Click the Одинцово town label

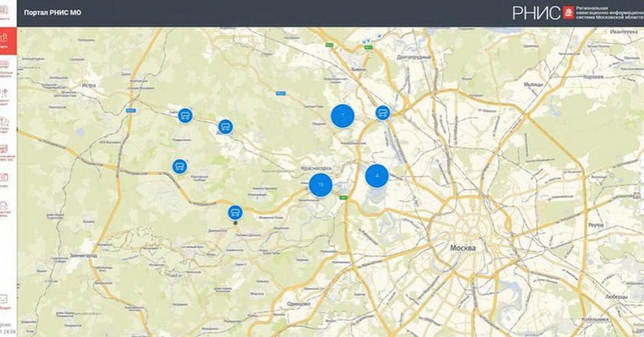(x=299, y=304)
